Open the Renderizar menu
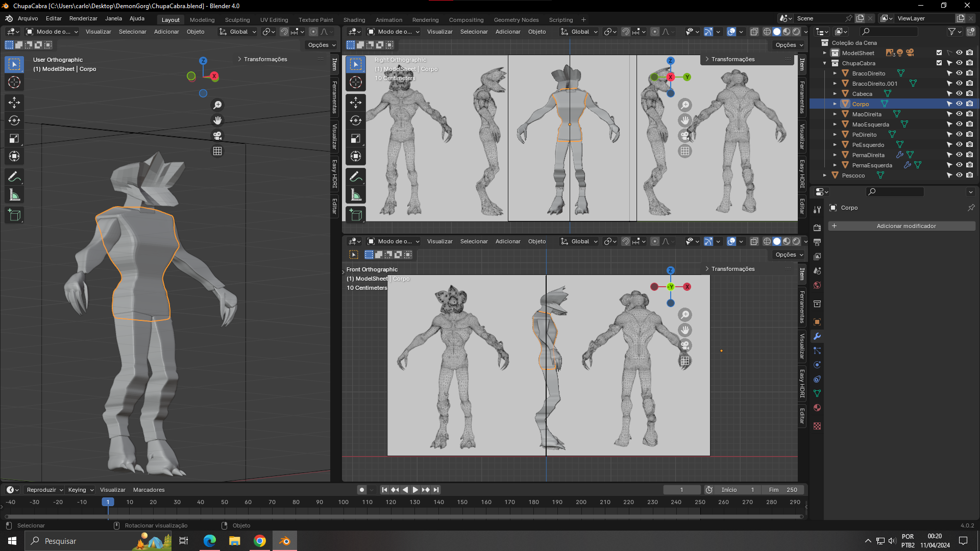980x551 pixels. coord(83,18)
